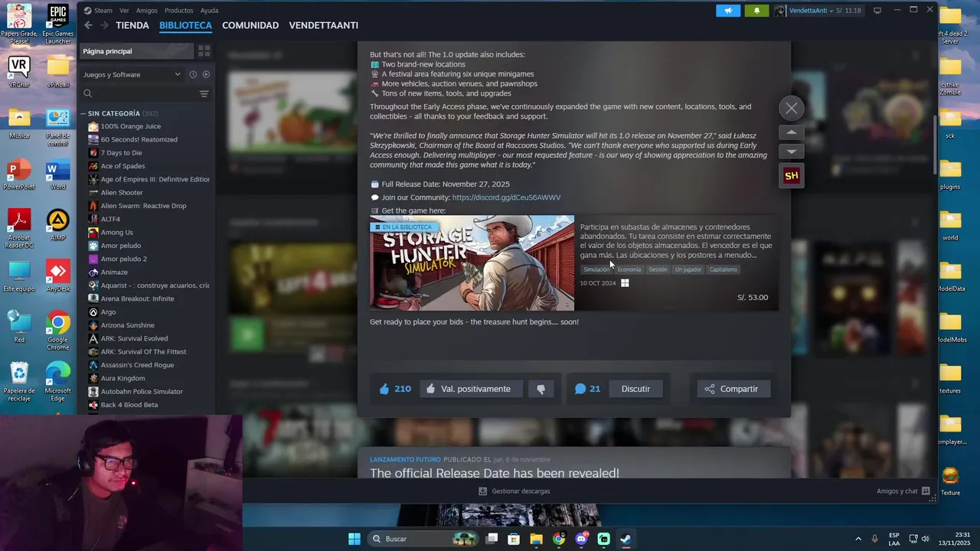The width and height of the screenshot is (980, 551).
Task: Open the Ver menu
Action: [124, 11]
